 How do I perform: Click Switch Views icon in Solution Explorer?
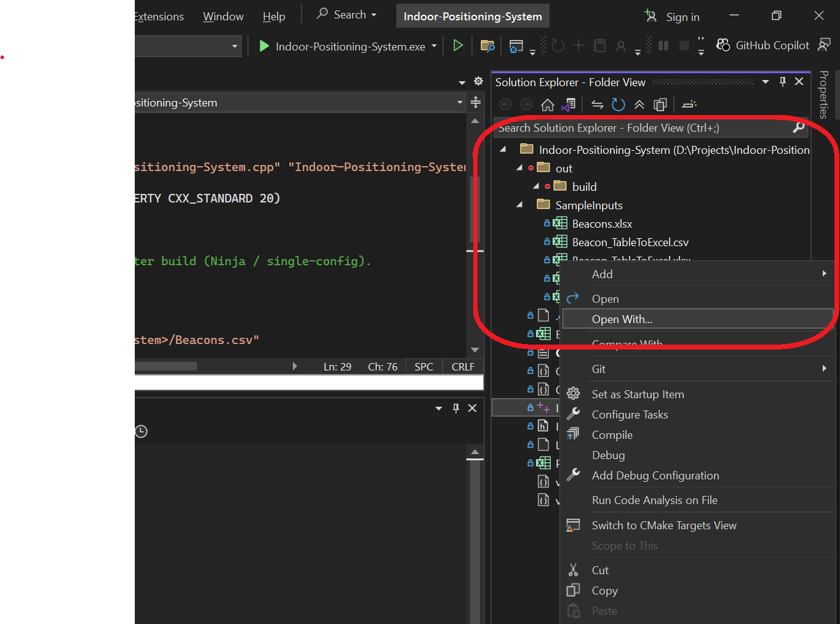coord(568,105)
